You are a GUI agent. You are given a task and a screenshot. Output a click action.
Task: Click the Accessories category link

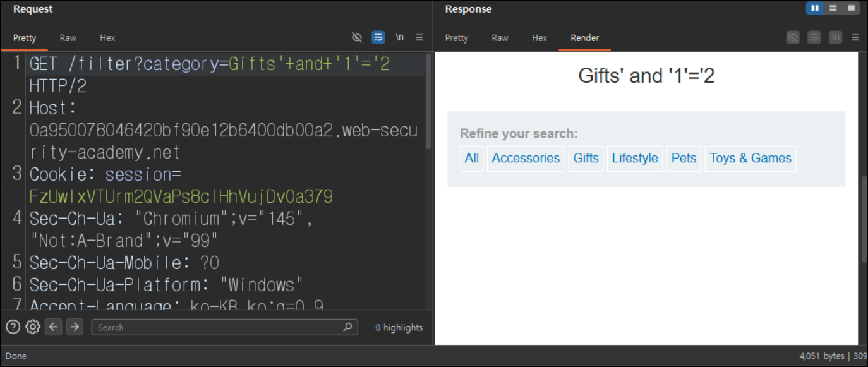pyautogui.click(x=526, y=159)
